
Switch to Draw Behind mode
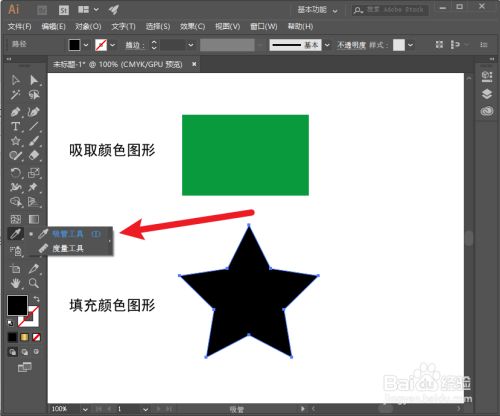pyautogui.click(x=25, y=352)
